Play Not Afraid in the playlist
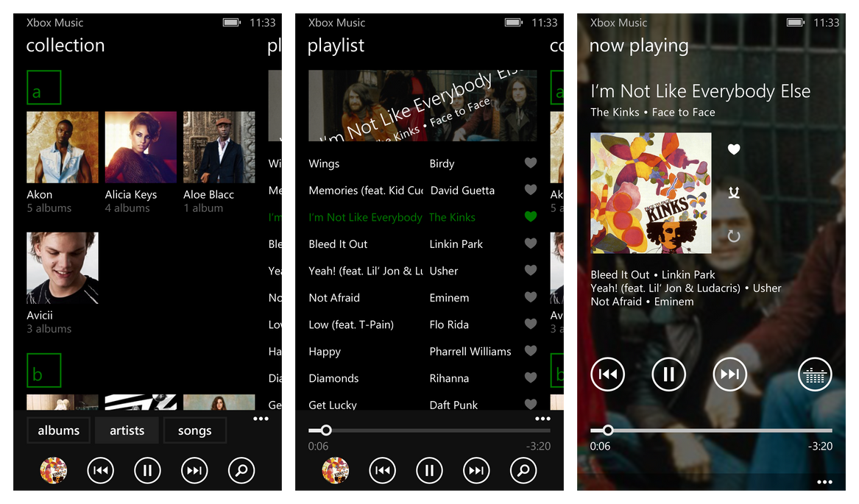This screenshot has height=504, width=859. 334,298
